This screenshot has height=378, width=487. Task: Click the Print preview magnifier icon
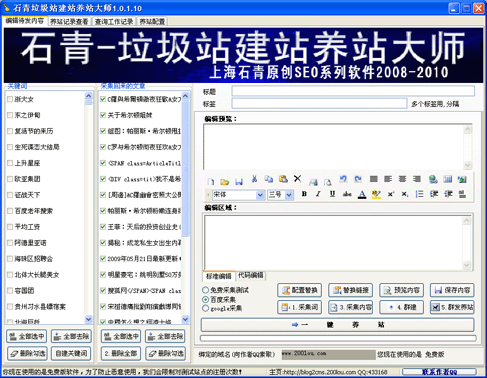coord(328,182)
